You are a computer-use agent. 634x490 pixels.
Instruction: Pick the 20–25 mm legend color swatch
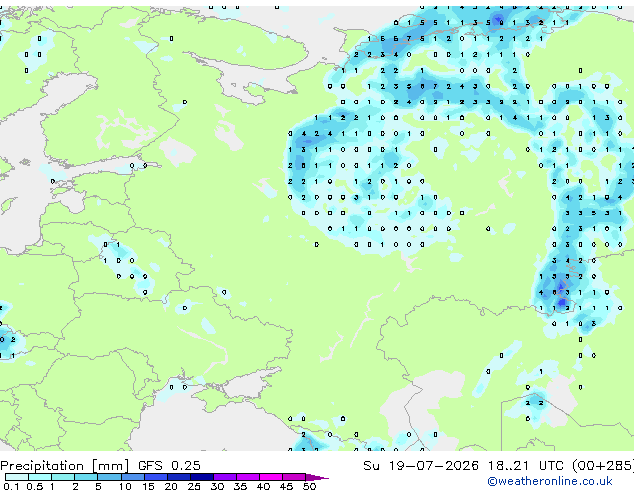(x=179, y=477)
